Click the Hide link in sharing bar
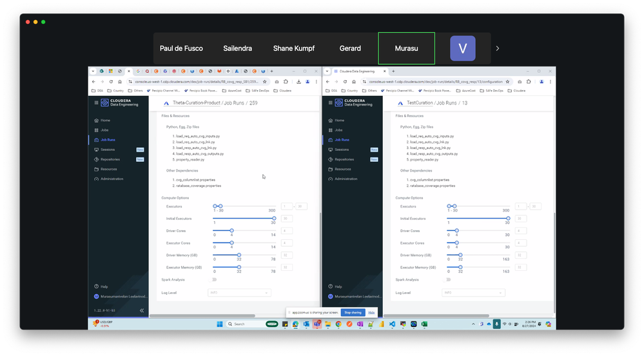The width and height of the screenshot is (644, 356). (x=371, y=312)
